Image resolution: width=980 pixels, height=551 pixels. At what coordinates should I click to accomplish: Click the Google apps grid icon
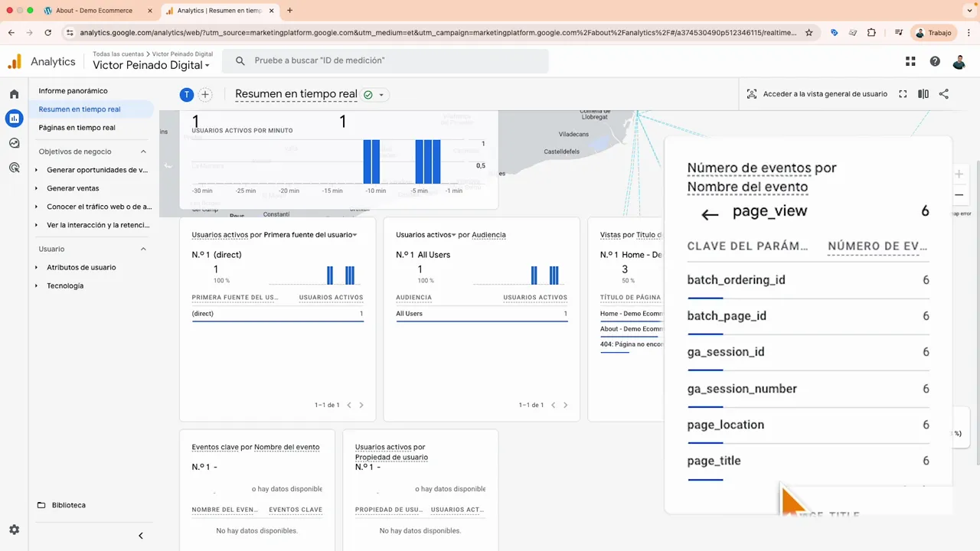click(910, 61)
